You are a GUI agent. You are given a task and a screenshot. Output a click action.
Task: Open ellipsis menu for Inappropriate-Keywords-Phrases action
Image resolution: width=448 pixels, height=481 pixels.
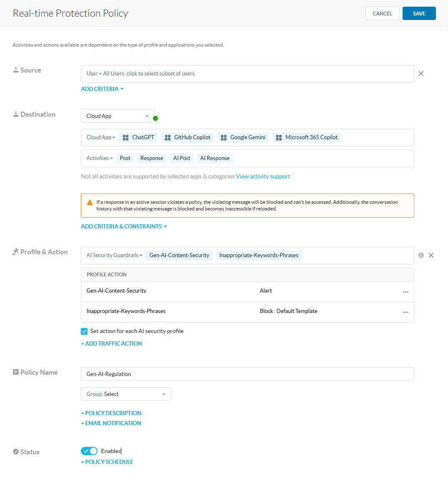click(x=405, y=312)
